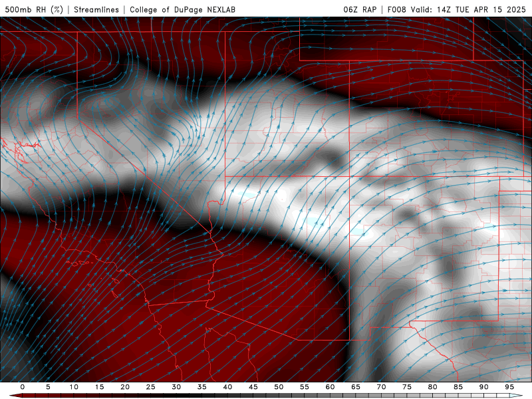This screenshot has width=532, height=399.
Task: Click the "0" value on the color scale
Action: pos(23,387)
